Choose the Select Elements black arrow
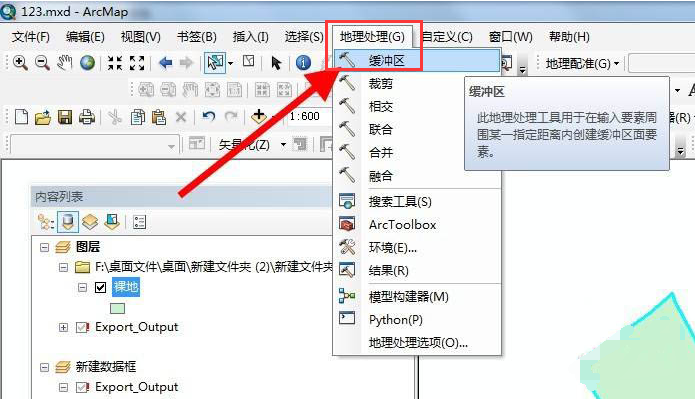The image size is (695, 399). tap(276, 63)
